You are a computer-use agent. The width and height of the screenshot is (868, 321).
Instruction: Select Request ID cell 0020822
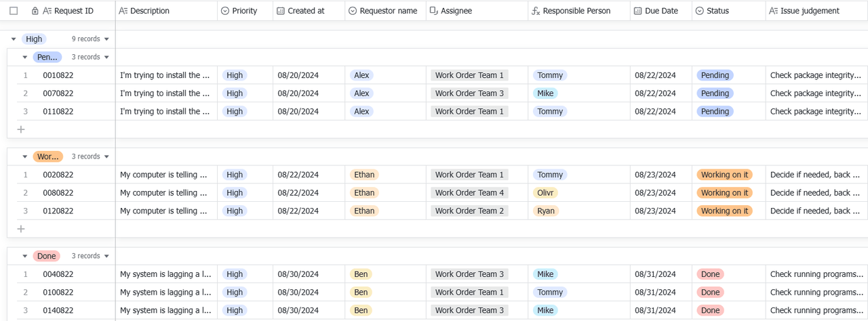58,175
